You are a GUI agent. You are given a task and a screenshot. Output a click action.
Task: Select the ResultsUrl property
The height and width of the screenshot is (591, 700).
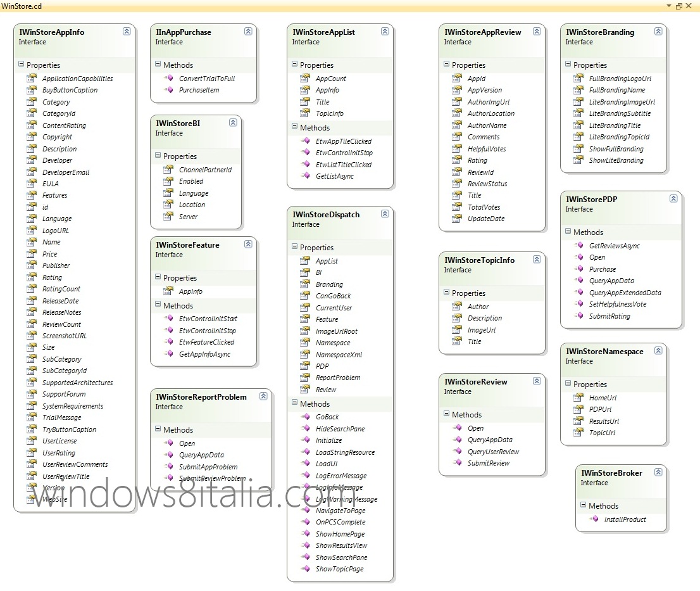coord(604,421)
